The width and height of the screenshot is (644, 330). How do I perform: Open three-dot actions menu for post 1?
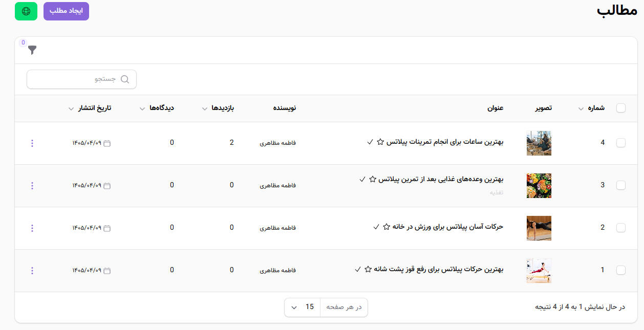click(32, 271)
